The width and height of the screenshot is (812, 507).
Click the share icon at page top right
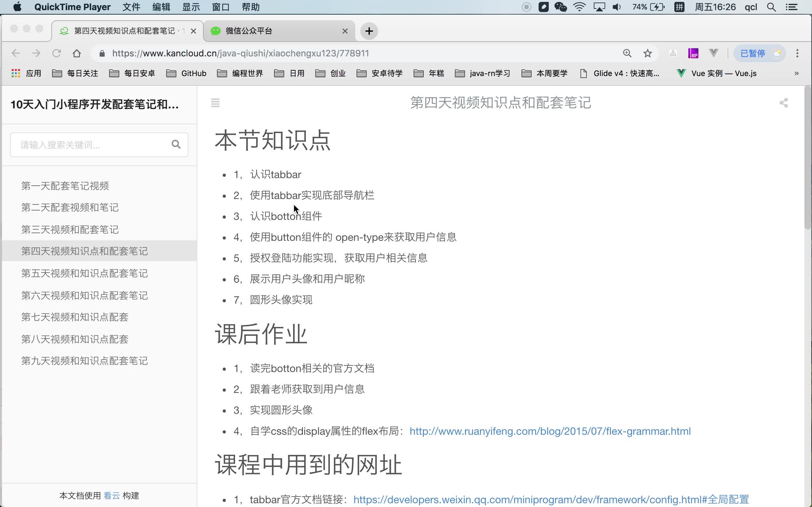784,103
